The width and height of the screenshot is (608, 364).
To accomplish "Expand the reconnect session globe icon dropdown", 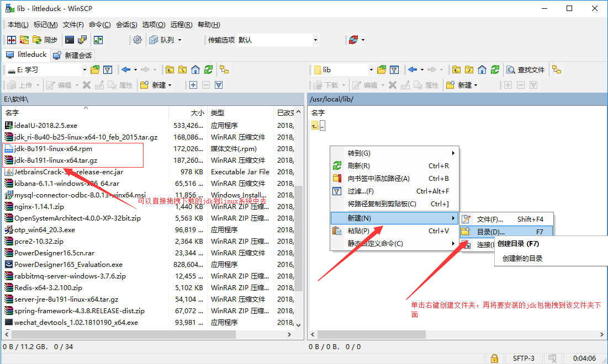I will tap(363, 40).
